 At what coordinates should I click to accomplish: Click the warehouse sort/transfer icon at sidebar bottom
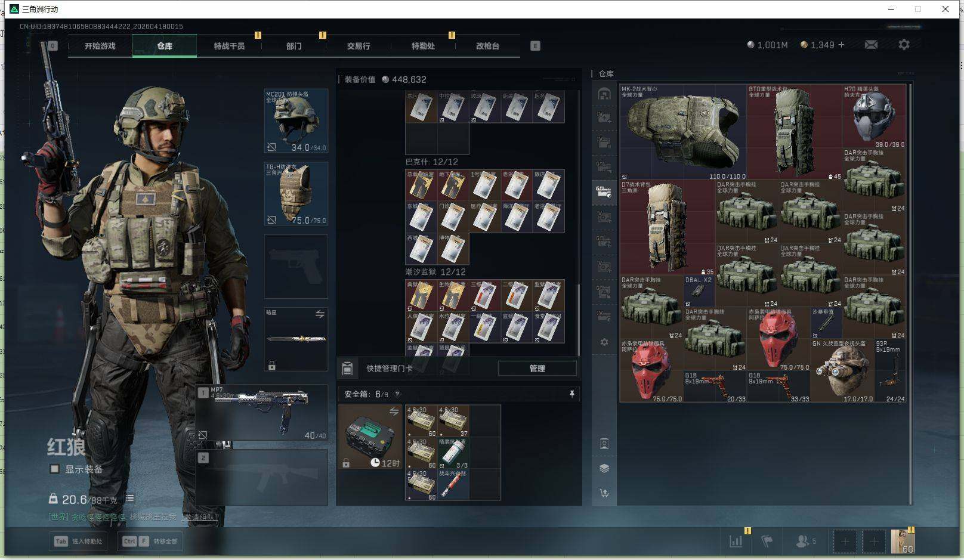tap(604, 493)
